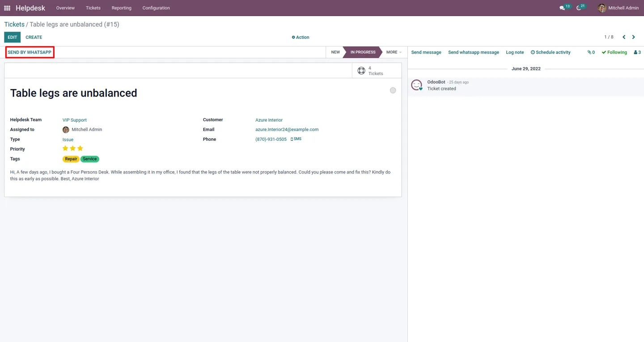Click the Mitchell Admin avatar beside Assigned to
This screenshot has height=342, width=644.
tap(66, 130)
